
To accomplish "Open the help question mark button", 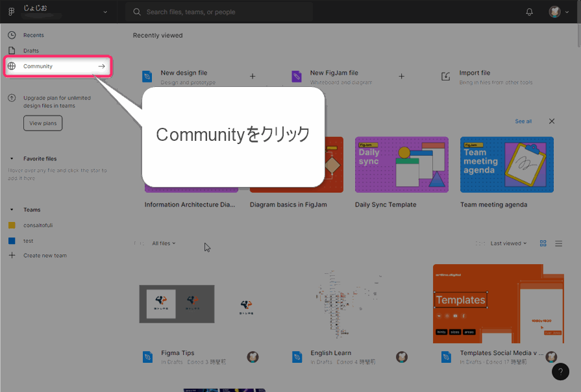I will 560,372.
